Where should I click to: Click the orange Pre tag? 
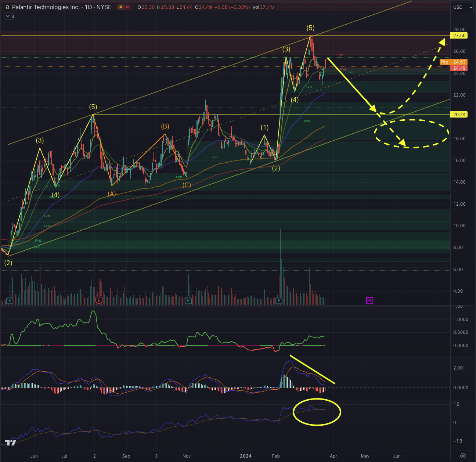tap(444, 62)
